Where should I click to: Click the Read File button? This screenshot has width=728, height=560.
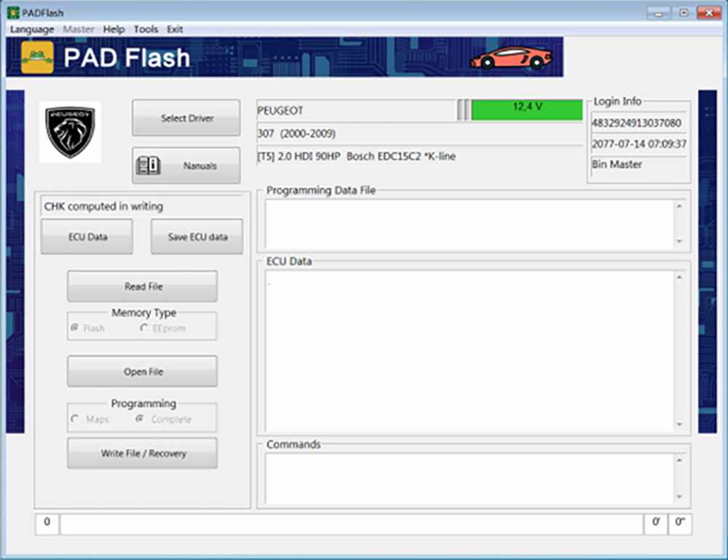(x=142, y=286)
